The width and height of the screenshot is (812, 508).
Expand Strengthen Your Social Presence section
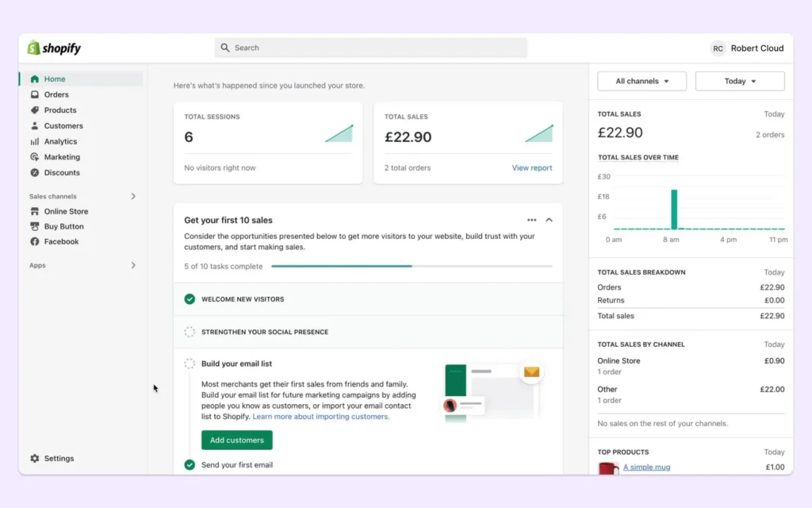click(x=368, y=332)
